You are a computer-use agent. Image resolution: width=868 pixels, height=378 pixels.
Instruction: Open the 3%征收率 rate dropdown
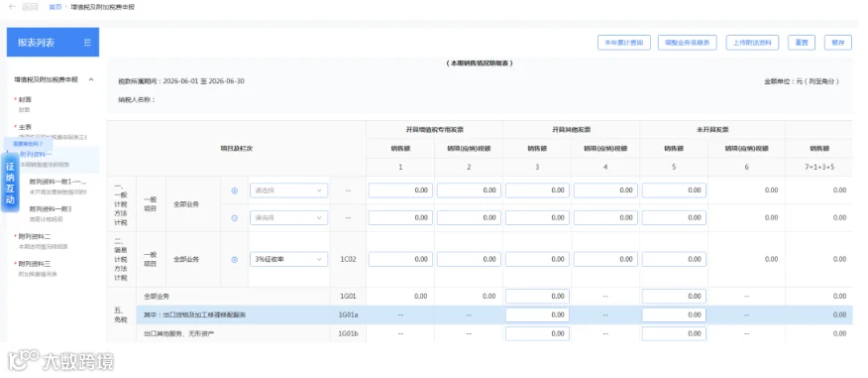tap(288, 259)
